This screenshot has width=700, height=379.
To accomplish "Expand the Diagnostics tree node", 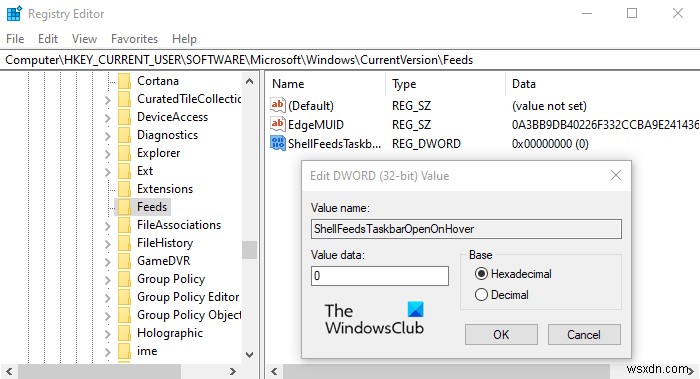I will point(108,136).
